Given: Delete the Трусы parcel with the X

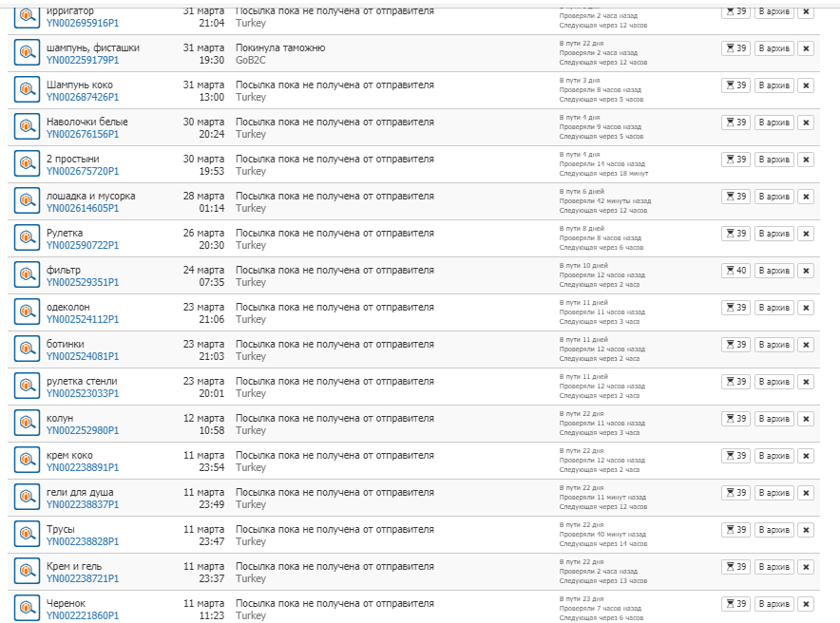Looking at the screenshot, I should point(806,530).
